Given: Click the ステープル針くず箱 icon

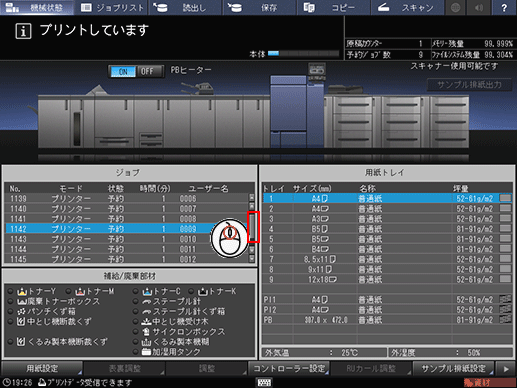Looking at the screenshot, I should pyautogui.click(x=147, y=312).
